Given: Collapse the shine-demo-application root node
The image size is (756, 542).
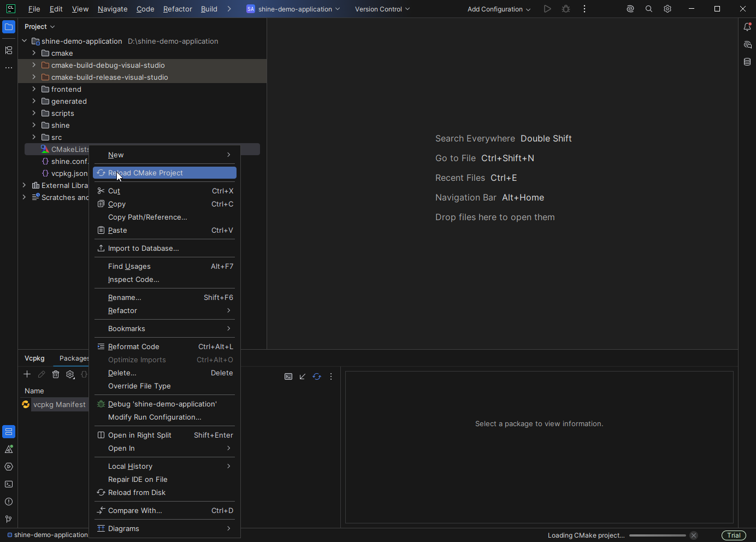Looking at the screenshot, I should [x=24, y=41].
